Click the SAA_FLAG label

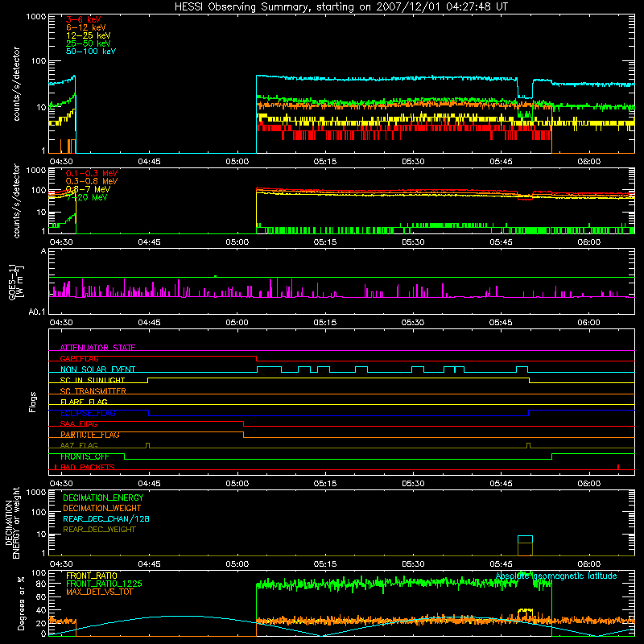(x=79, y=424)
